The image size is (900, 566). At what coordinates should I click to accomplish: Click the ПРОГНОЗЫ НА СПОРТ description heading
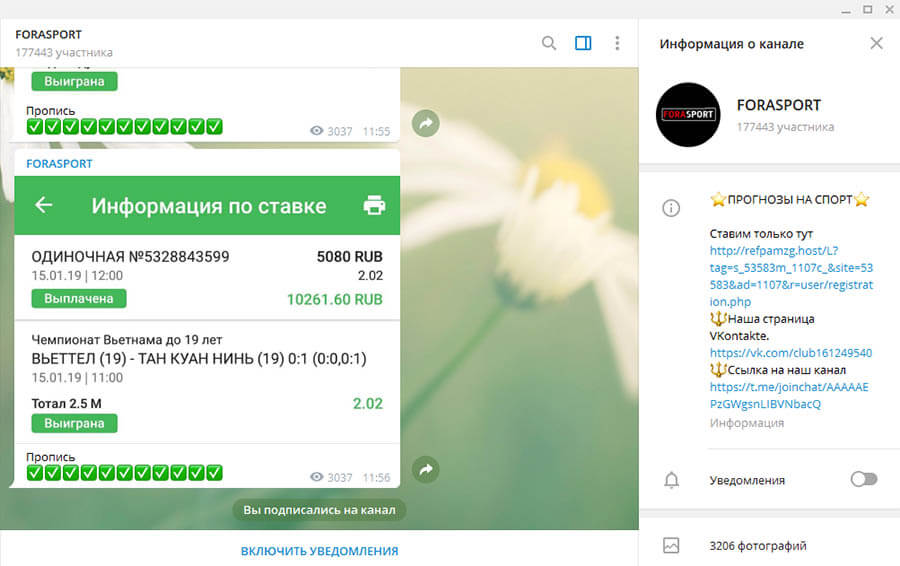pos(790,200)
